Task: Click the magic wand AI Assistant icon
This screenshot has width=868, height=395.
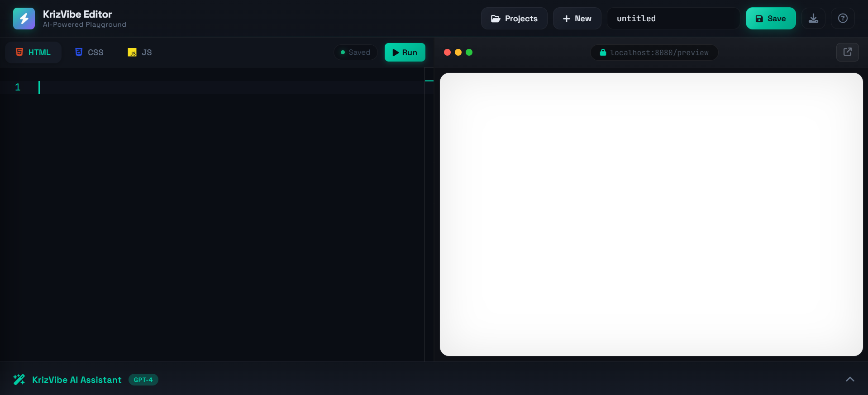Action: click(19, 380)
